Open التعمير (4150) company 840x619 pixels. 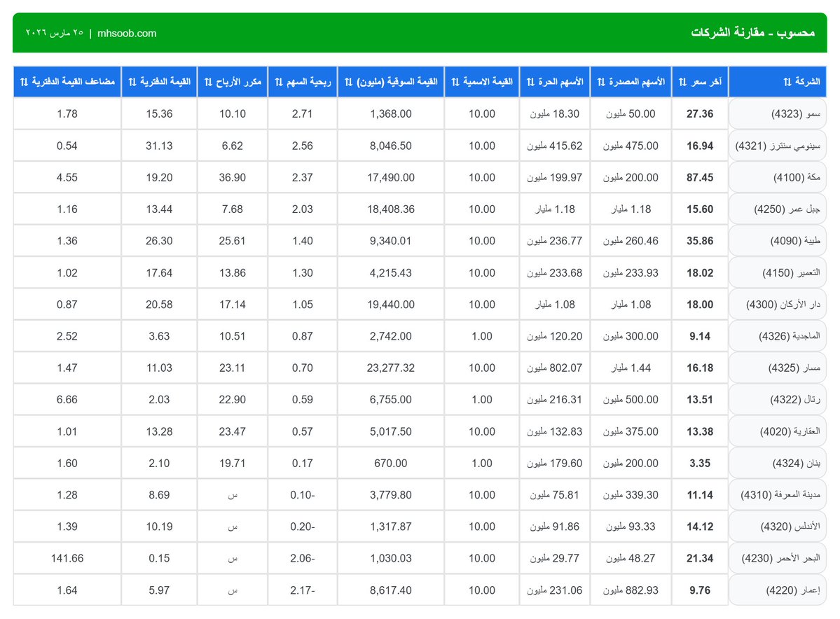778,272
